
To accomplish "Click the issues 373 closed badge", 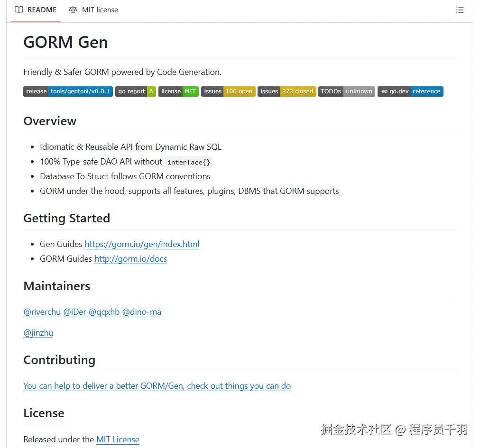I will pos(287,91).
